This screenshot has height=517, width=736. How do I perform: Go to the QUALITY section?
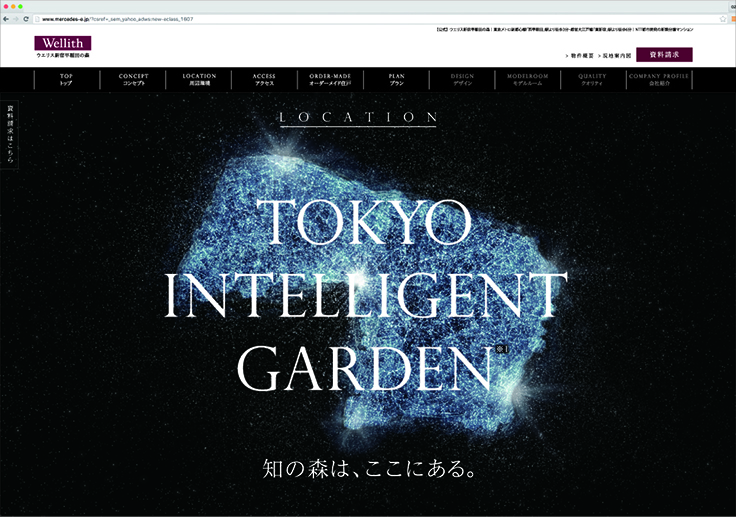(592, 80)
